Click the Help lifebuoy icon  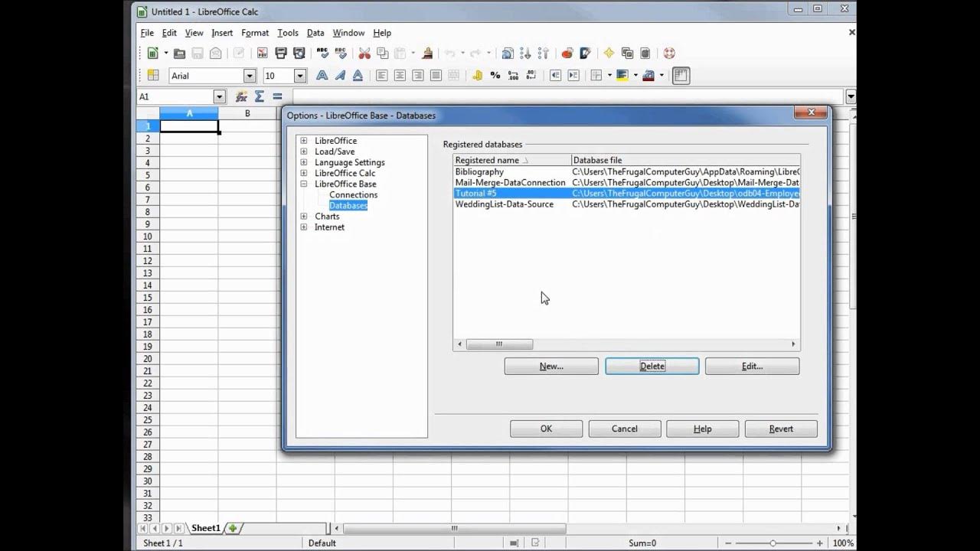[x=669, y=54]
